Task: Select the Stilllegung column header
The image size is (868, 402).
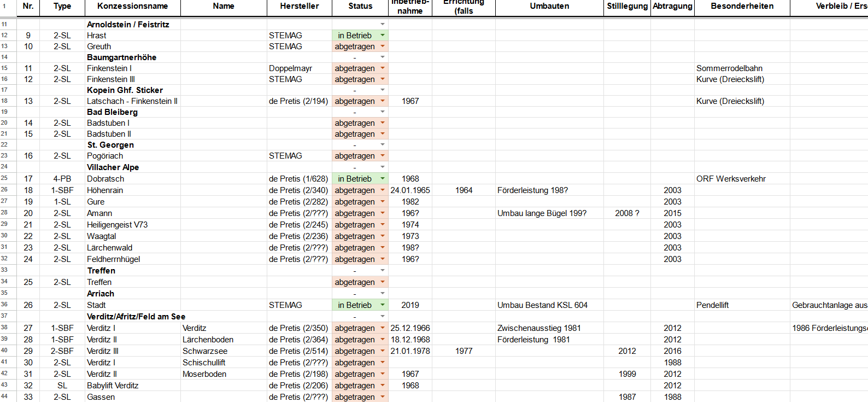Action: (627, 7)
